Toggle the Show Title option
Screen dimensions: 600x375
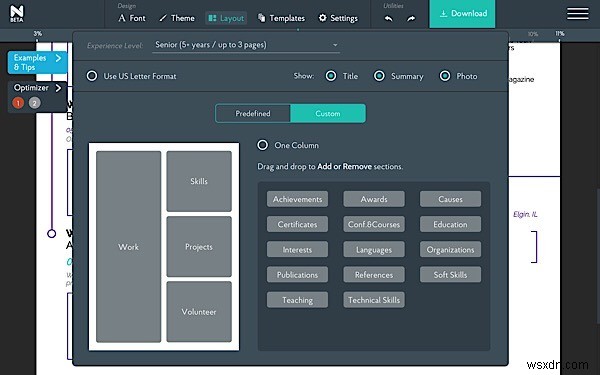[331, 76]
